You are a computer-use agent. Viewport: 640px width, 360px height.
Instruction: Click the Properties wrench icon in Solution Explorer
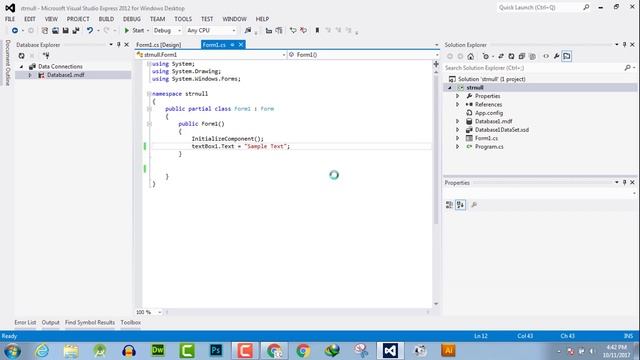556,56
